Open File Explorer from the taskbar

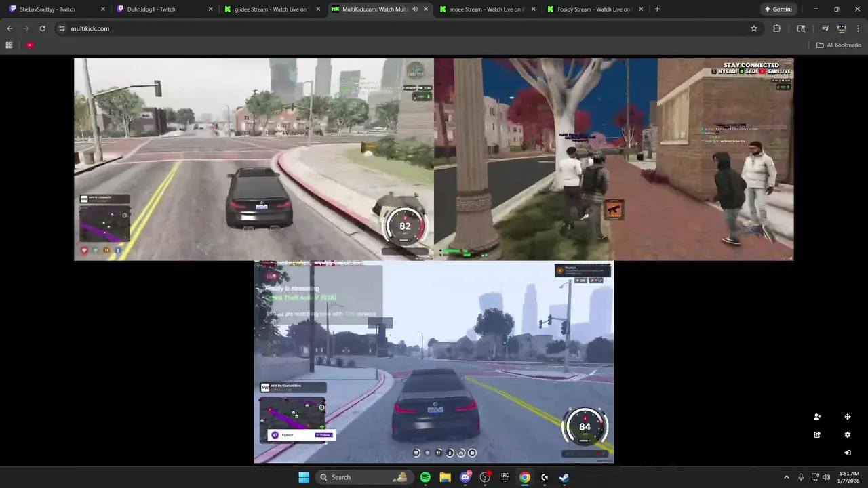click(x=445, y=477)
